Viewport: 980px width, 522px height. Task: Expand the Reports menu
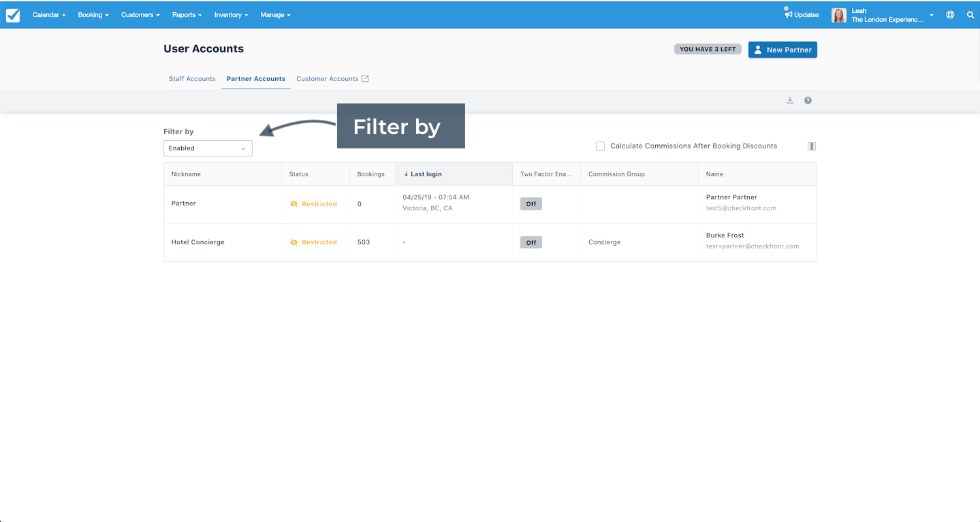coord(187,15)
